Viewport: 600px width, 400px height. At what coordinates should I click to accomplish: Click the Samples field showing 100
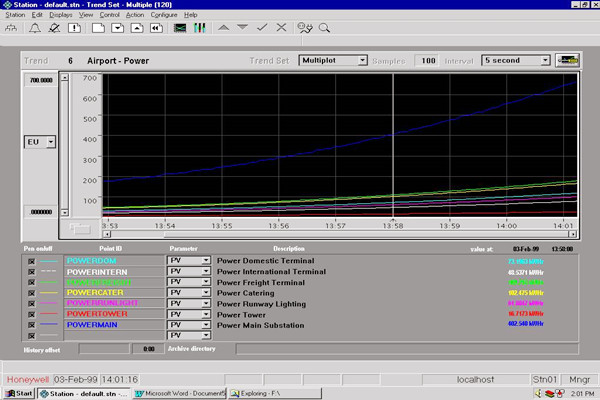click(x=425, y=60)
